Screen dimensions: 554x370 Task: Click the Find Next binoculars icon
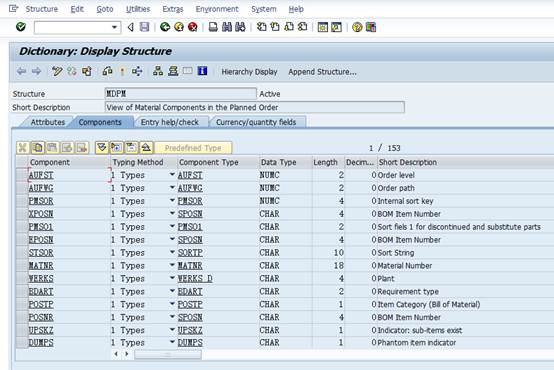[240, 27]
